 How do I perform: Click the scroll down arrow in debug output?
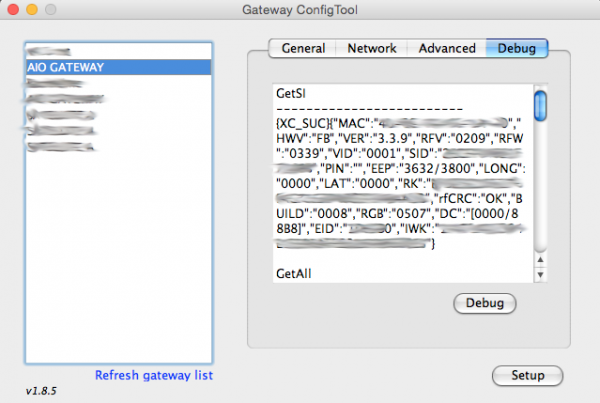pos(540,273)
